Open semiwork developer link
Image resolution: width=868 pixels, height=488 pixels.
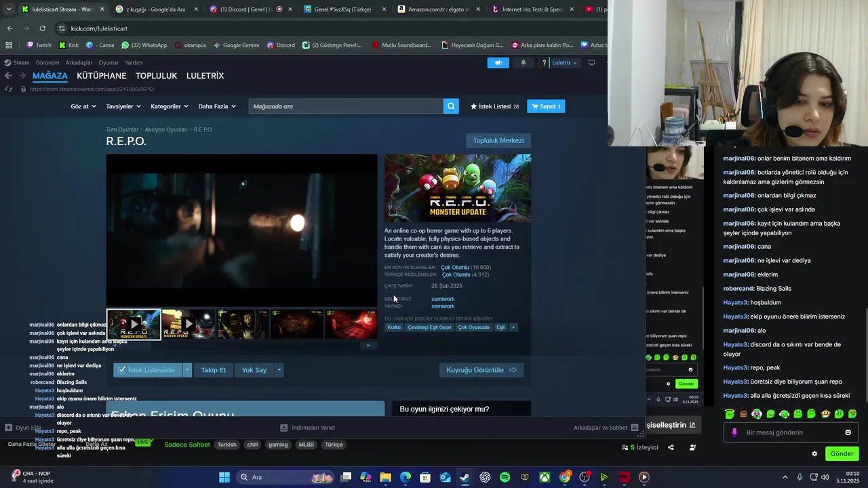point(443,299)
